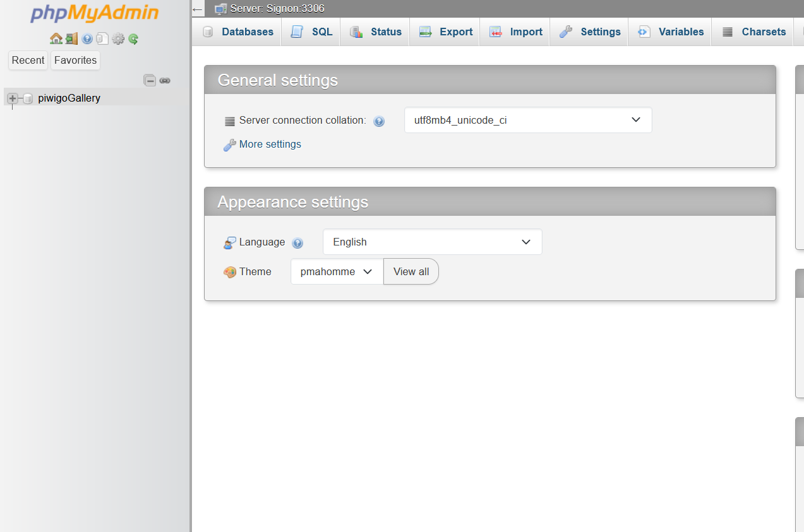Viewport: 804px width, 532px height.
Task: Open help icon next to Server connection collation
Action: (x=379, y=121)
